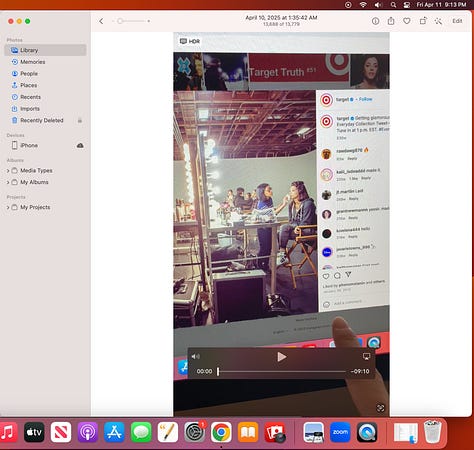Open Pages from the Dock
The image size is (474, 450).
click(x=167, y=432)
